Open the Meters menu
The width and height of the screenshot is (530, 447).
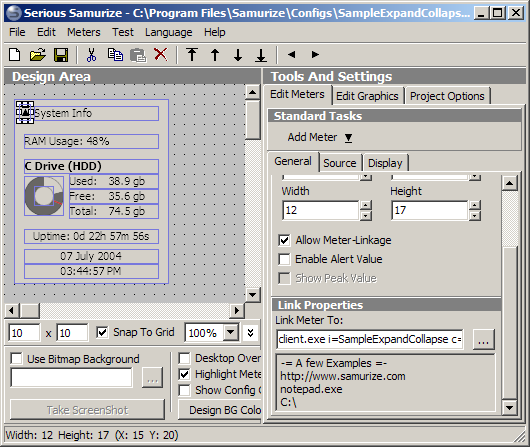coord(83,32)
